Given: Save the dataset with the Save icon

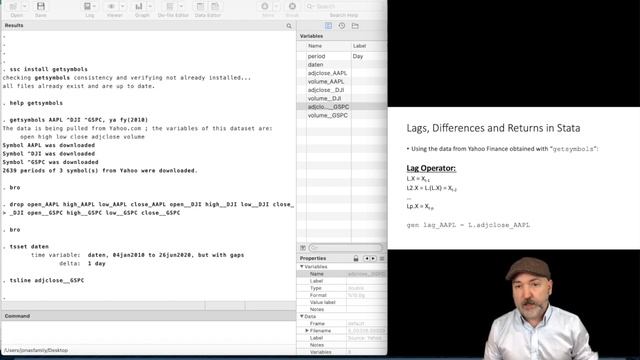Looking at the screenshot, I should click(x=40, y=6).
